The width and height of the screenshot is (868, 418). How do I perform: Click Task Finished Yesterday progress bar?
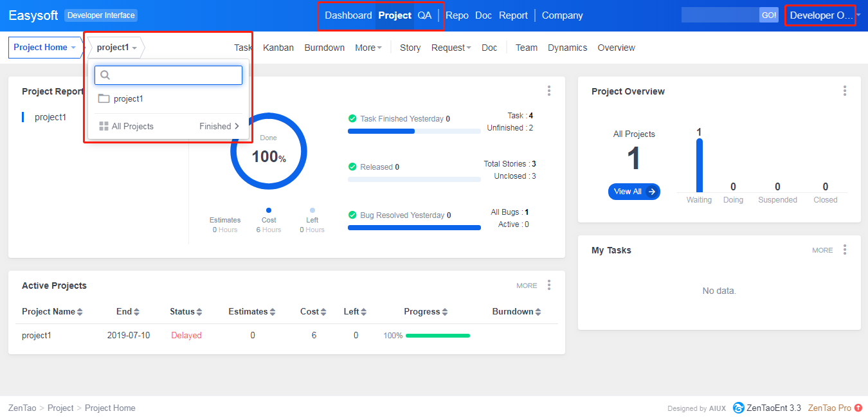(x=414, y=131)
